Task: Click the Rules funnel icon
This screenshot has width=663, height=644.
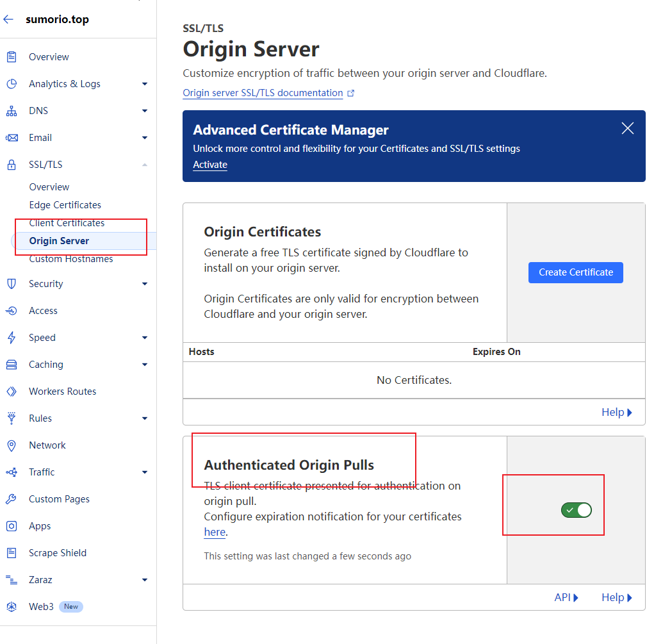Action: (x=11, y=418)
